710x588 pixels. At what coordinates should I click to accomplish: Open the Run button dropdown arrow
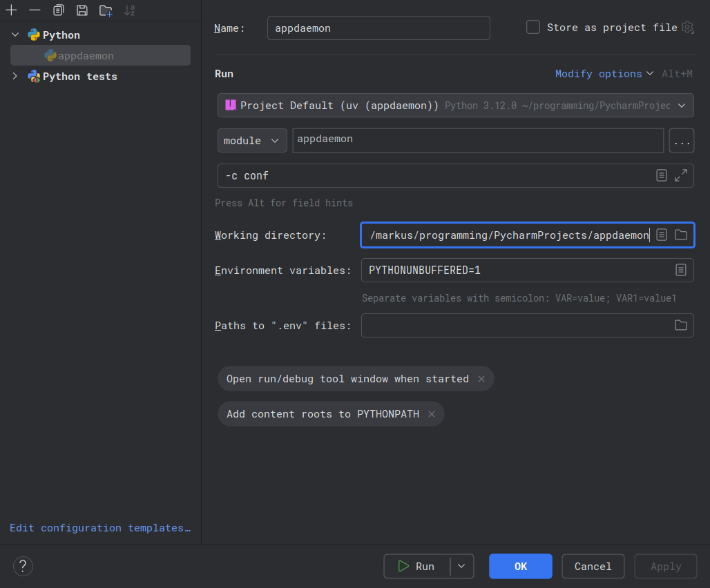[x=462, y=567]
